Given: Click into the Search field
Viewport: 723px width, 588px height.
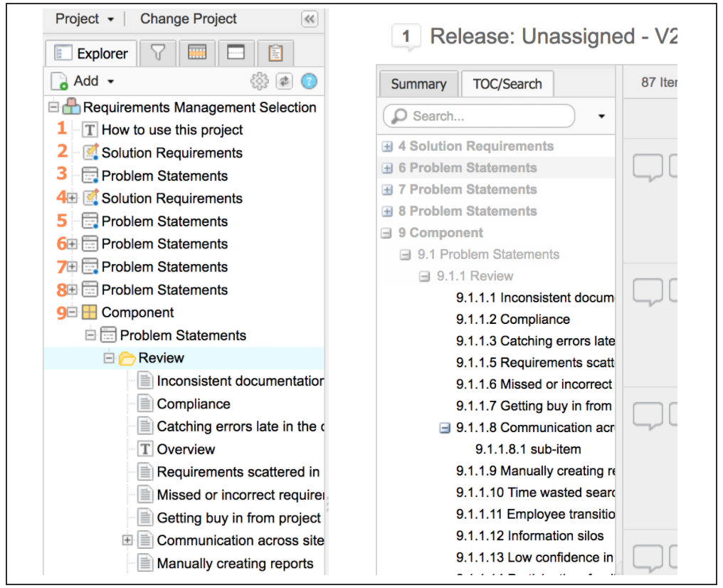Looking at the screenshot, I should [x=479, y=116].
